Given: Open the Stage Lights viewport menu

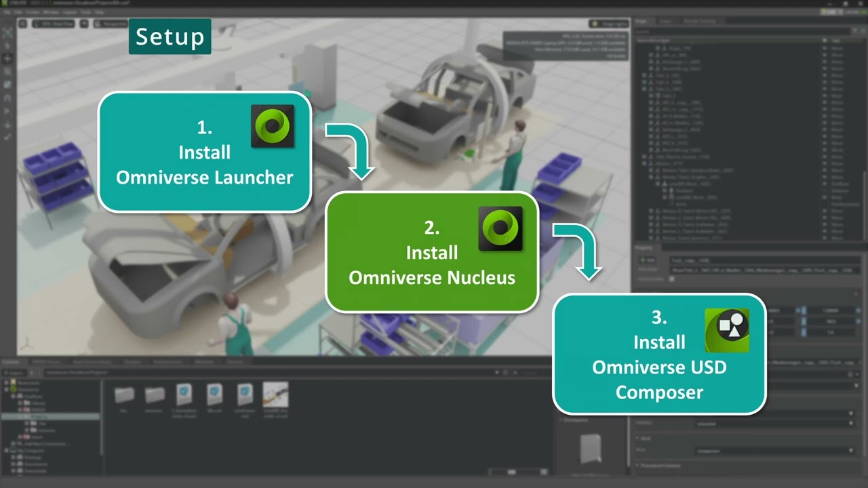Looking at the screenshot, I should 608,23.
